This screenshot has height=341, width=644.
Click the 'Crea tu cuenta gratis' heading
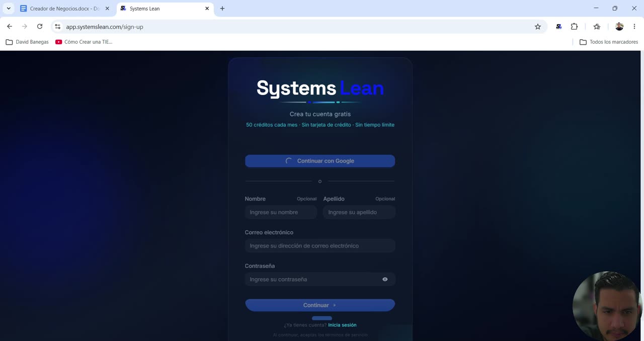[320, 114]
